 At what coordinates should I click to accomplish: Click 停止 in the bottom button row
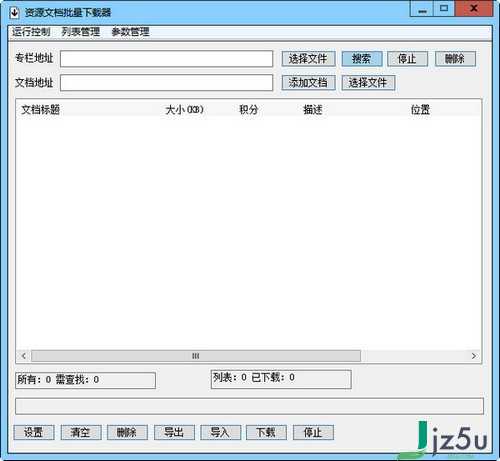pos(313,432)
